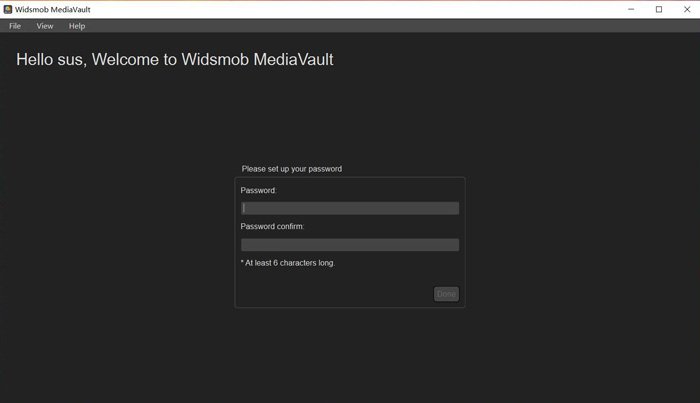Click the 'At least 6 characters long' note
This screenshot has height=403, width=700.
click(x=288, y=263)
